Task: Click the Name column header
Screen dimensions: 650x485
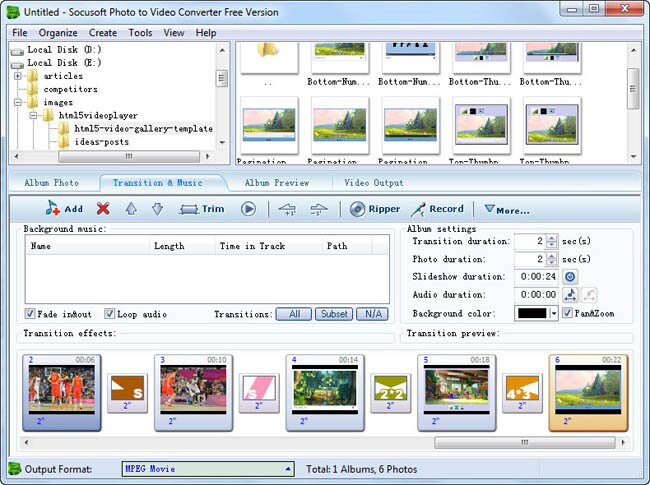Action: tap(87, 246)
